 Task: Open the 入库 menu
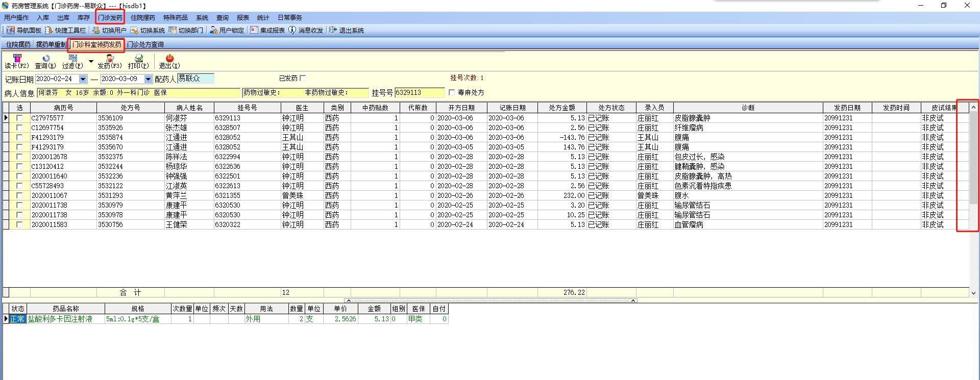click(43, 18)
